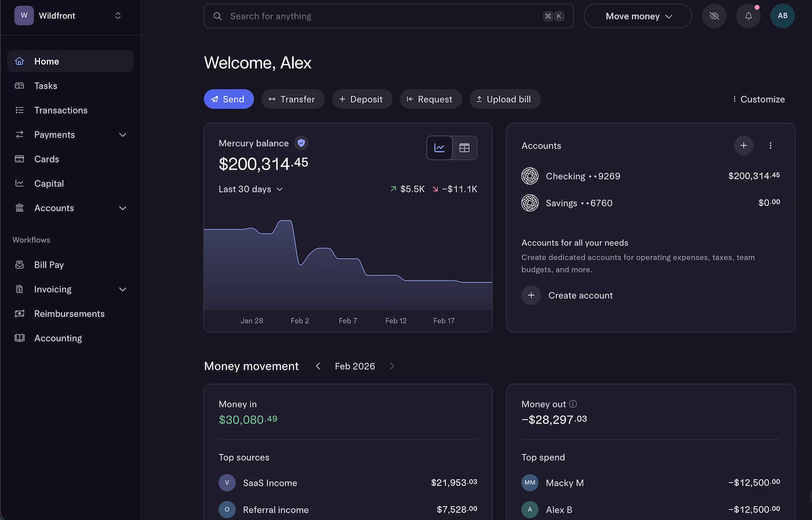Screen dimensions: 812x520
Task: Click the Capital sidebar icon
Action: [20, 183]
